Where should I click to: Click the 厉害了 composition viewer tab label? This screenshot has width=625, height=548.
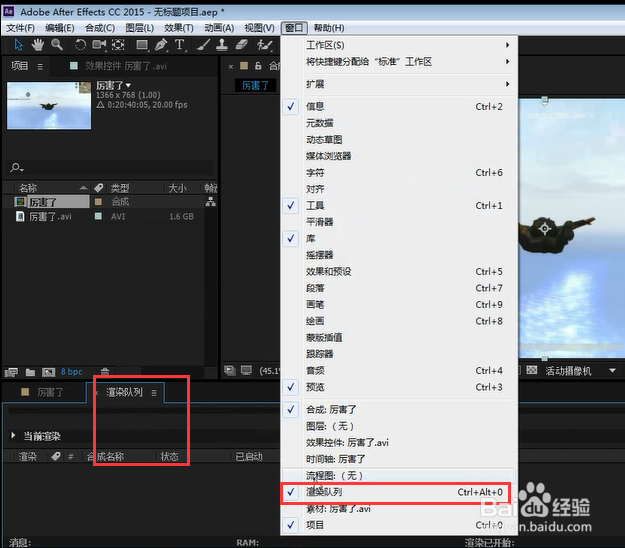point(255,85)
